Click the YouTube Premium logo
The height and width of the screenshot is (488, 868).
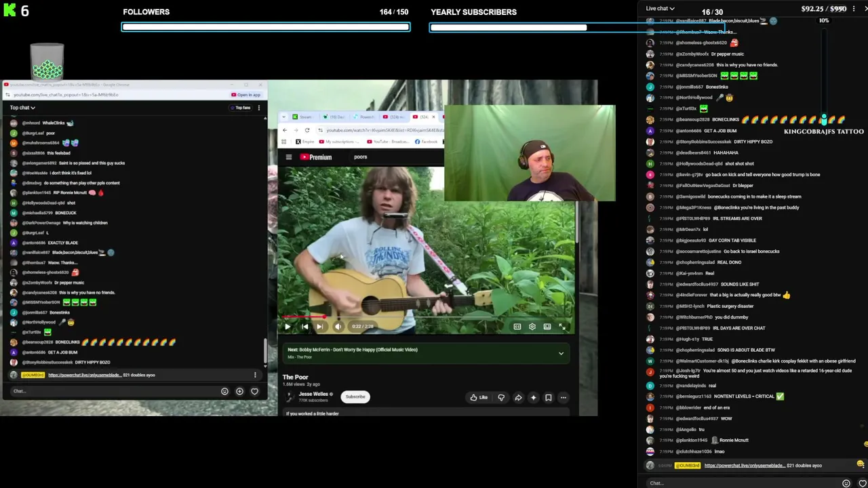tap(316, 157)
